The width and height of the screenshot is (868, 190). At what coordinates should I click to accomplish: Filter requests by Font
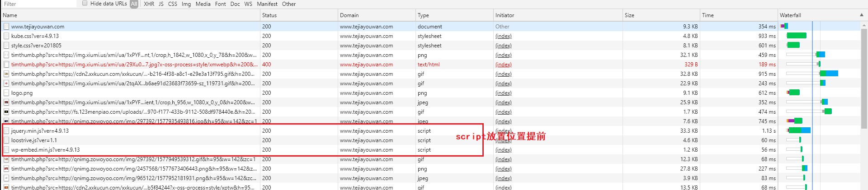pos(221,4)
